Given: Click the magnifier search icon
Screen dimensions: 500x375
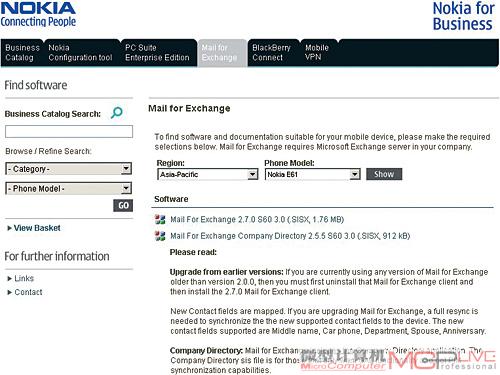Looking at the screenshot, I should point(117,113).
